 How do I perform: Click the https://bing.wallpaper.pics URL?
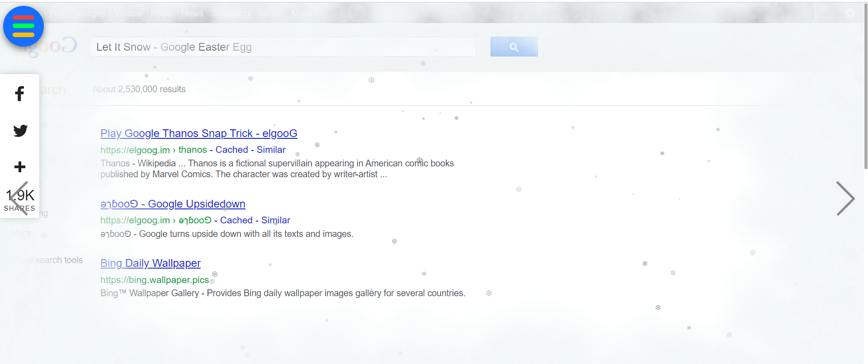point(155,280)
